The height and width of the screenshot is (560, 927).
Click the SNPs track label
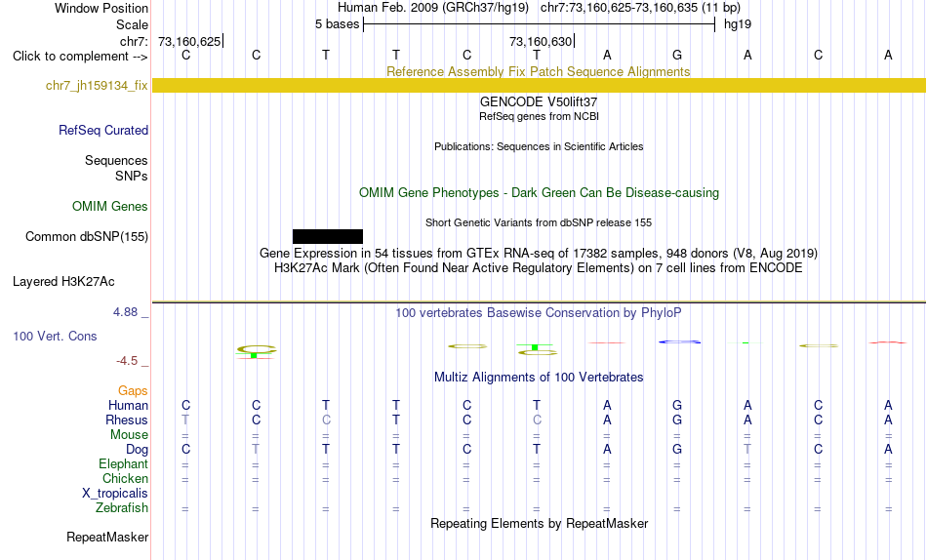(132, 176)
